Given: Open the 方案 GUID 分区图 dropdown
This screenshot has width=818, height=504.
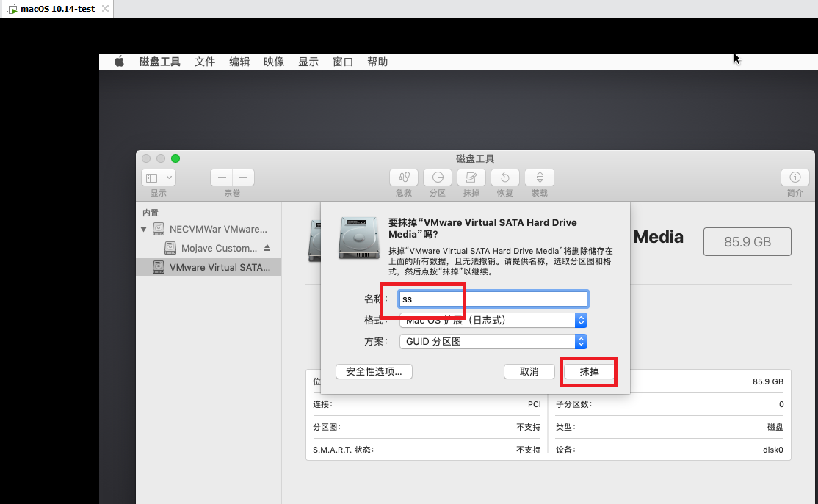Looking at the screenshot, I should coord(493,341).
